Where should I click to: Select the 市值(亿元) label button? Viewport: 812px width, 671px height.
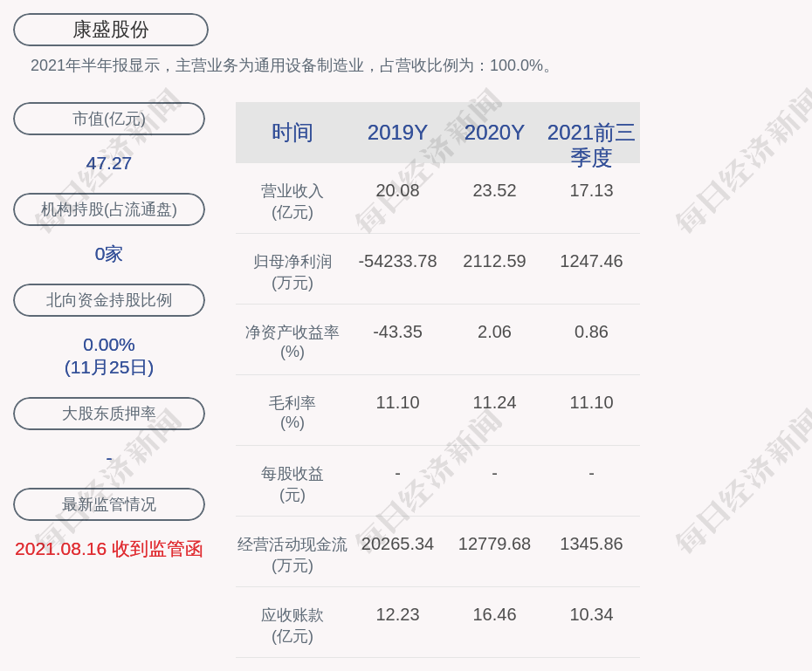click(x=109, y=119)
